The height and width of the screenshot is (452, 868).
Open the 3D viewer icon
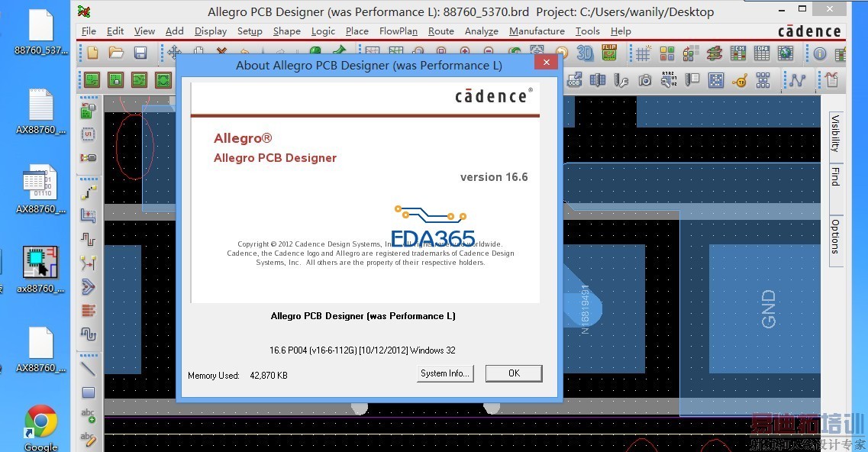click(585, 53)
